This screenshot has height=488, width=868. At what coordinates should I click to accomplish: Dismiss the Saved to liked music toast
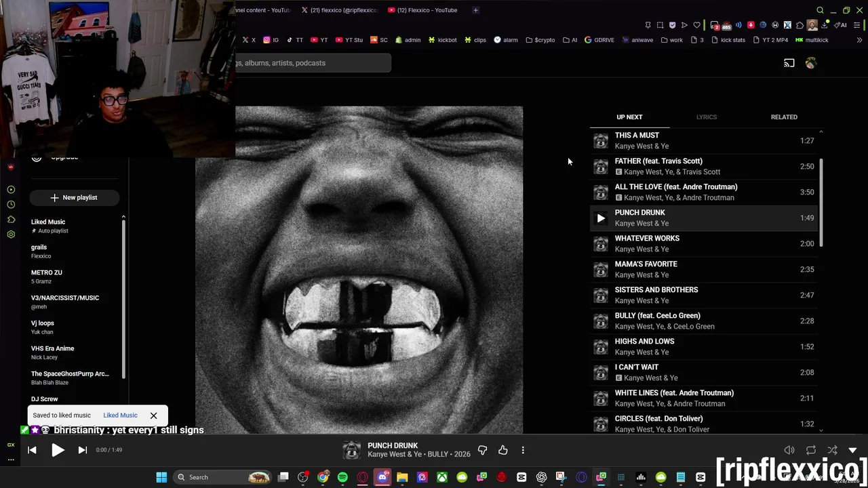(x=153, y=415)
